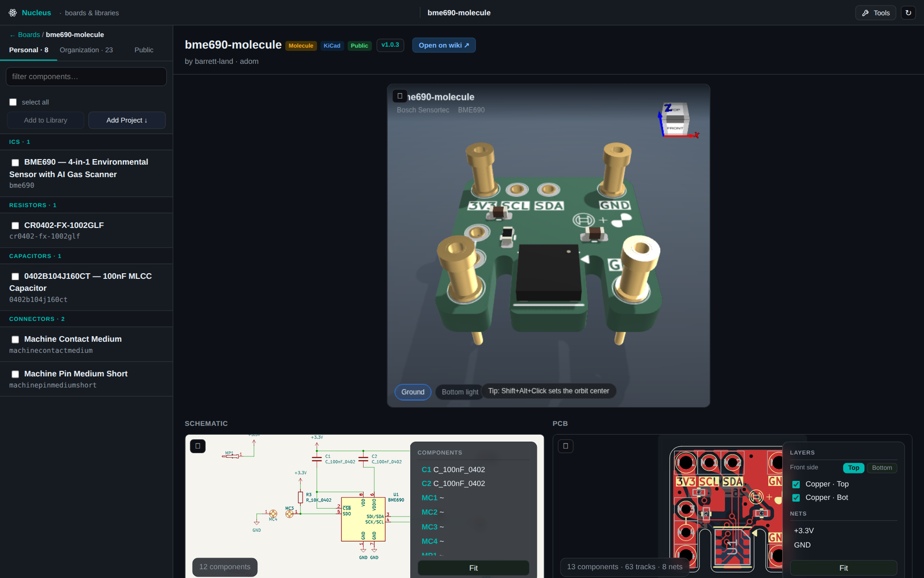Collapse the CAPACITORS section header

coord(86,256)
